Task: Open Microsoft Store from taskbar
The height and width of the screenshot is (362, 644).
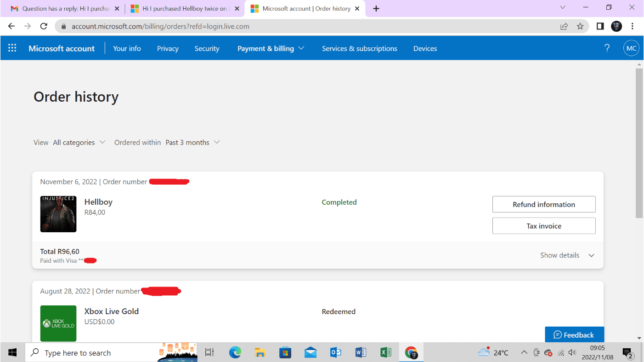Action: click(x=285, y=352)
